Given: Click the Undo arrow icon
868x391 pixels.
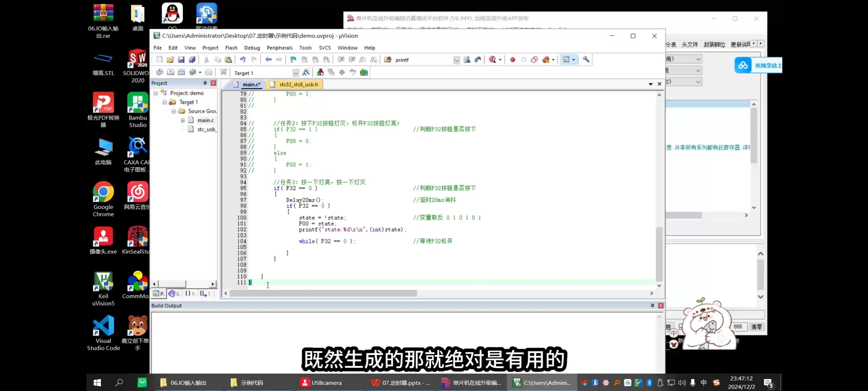Looking at the screenshot, I should (x=243, y=60).
